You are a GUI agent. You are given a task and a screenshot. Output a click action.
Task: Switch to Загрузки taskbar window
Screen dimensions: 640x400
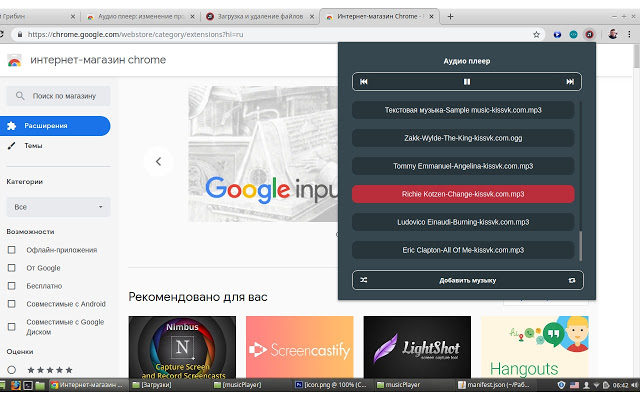click(170, 385)
